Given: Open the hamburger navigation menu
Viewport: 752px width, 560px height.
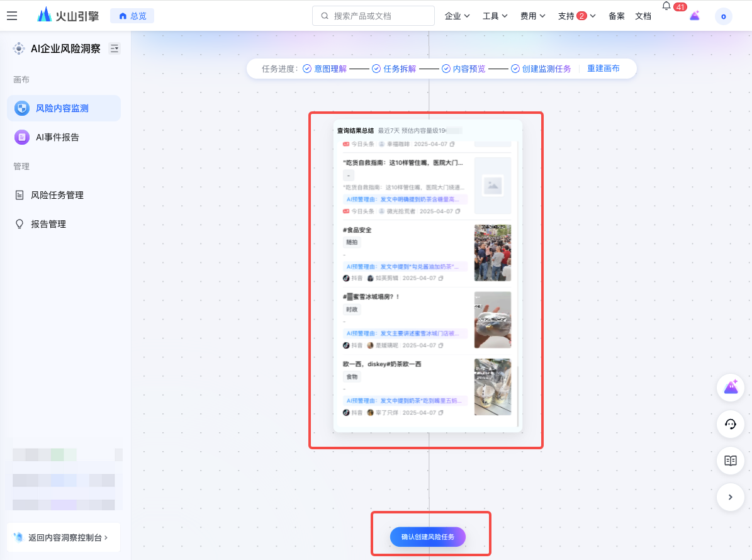Looking at the screenshot, I should click(12, 16).
